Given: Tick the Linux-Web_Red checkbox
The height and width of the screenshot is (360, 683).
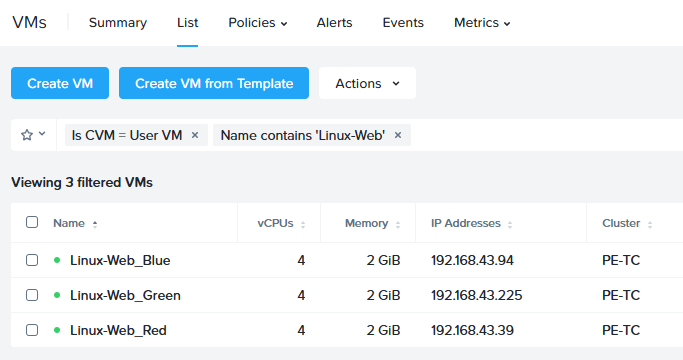Looking at the screenshot, I should coord(32,330).
